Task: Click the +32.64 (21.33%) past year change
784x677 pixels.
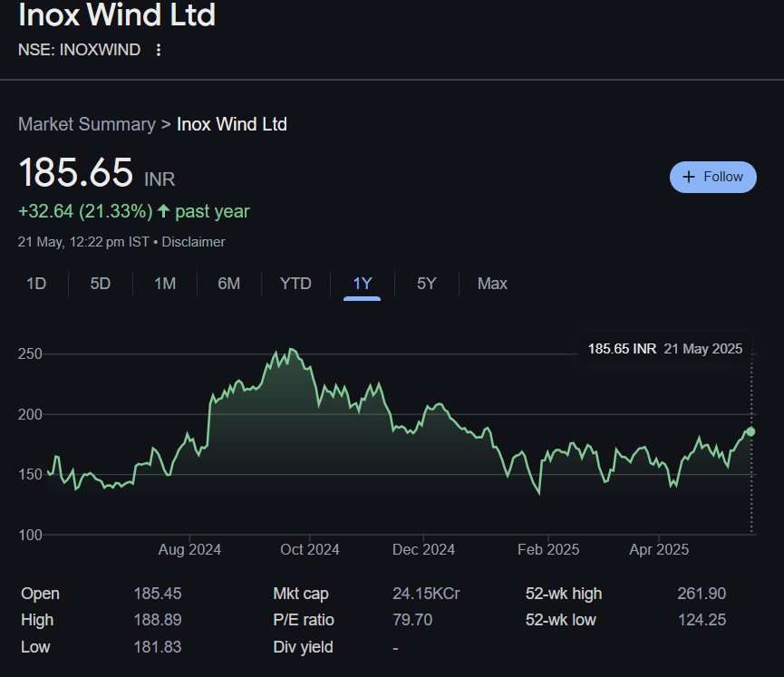Action: tap(133, 211)
